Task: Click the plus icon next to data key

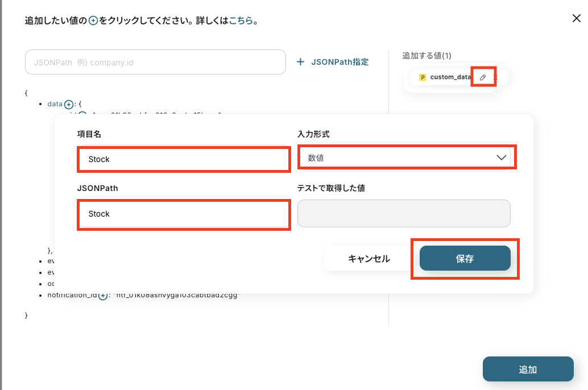Action: pyautogui.click(x=69, y=104)
